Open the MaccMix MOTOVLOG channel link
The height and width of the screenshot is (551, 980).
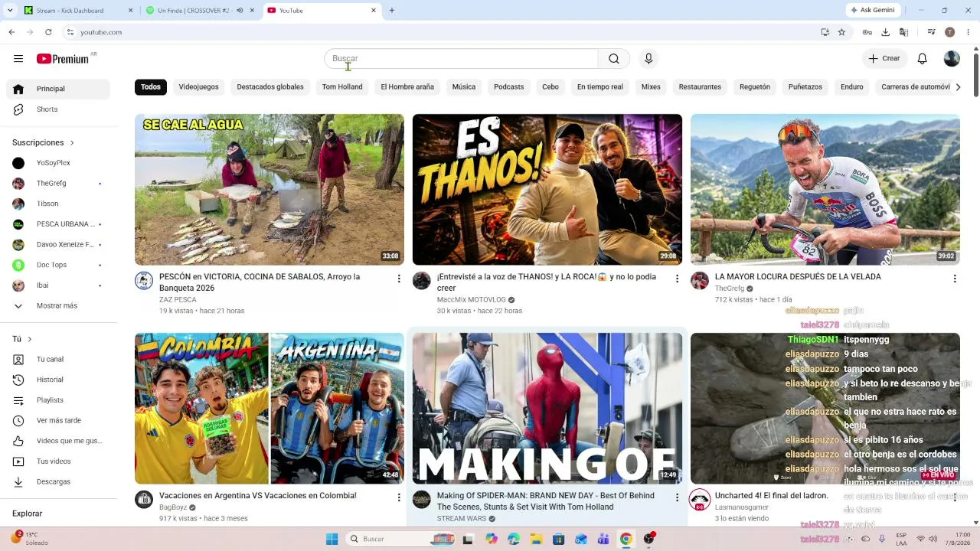[x=472, y=300]
